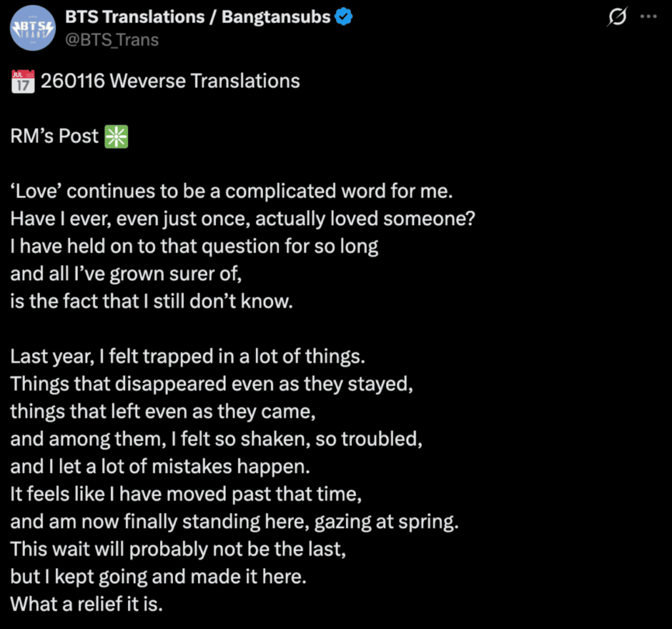Click the avatar thumbnail to view full image
The image size is (672, 629).
[x=32, y=28]
